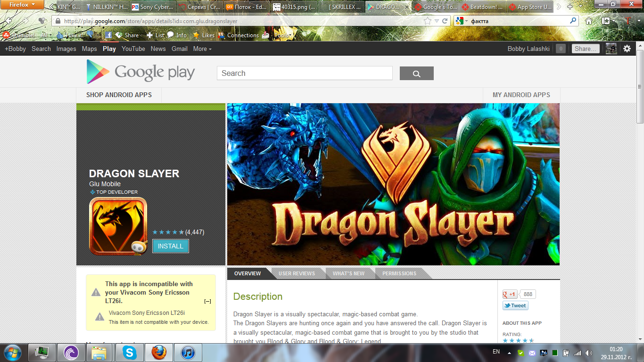Click the StumbleUpon thumbs-up Like it icon
Screen dimensions: 644x362
(60, 35)
